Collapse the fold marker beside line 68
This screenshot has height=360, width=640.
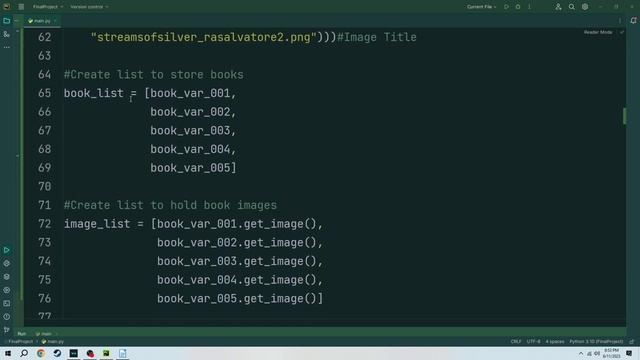pyautogui.click(x=17, y=156)
